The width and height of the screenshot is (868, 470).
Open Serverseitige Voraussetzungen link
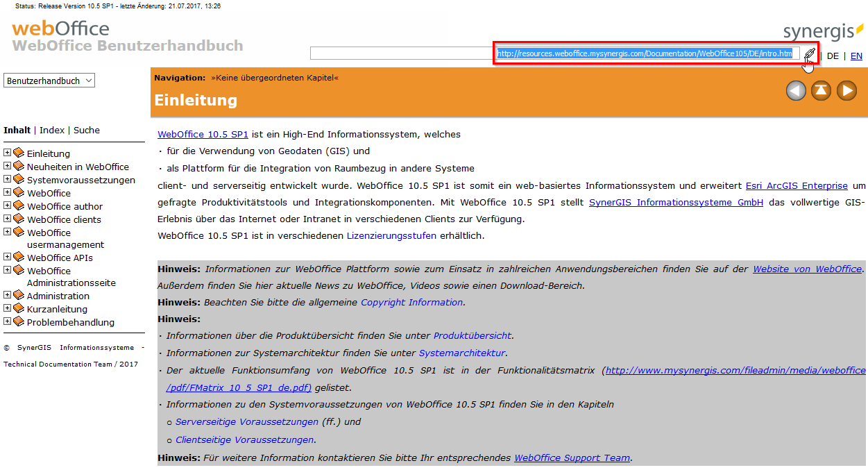[247, 421]
